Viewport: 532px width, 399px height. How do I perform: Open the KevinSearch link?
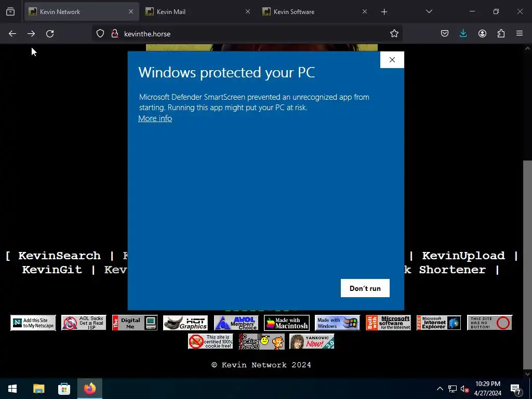[x=59, y=256]
